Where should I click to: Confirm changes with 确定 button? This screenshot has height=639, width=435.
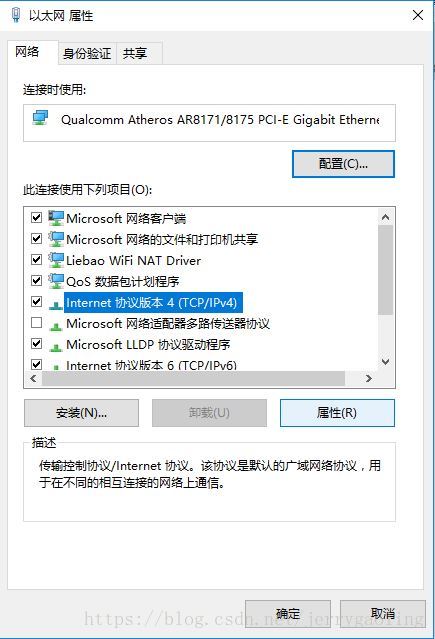coord(288,614)
